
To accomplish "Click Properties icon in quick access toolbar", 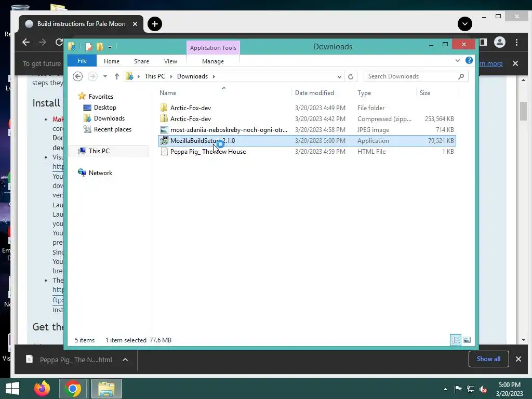I will pyautogui.click(x=88, y=46).
